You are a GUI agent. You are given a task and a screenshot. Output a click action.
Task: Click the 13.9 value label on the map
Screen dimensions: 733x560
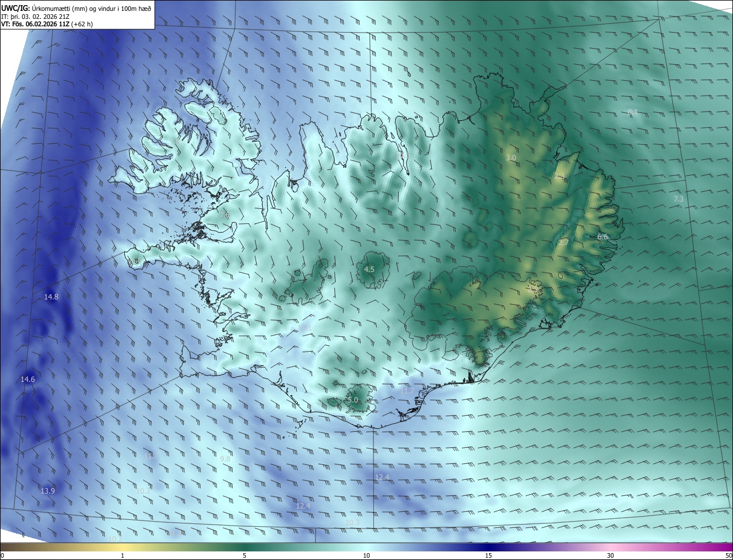coord(48,491)
